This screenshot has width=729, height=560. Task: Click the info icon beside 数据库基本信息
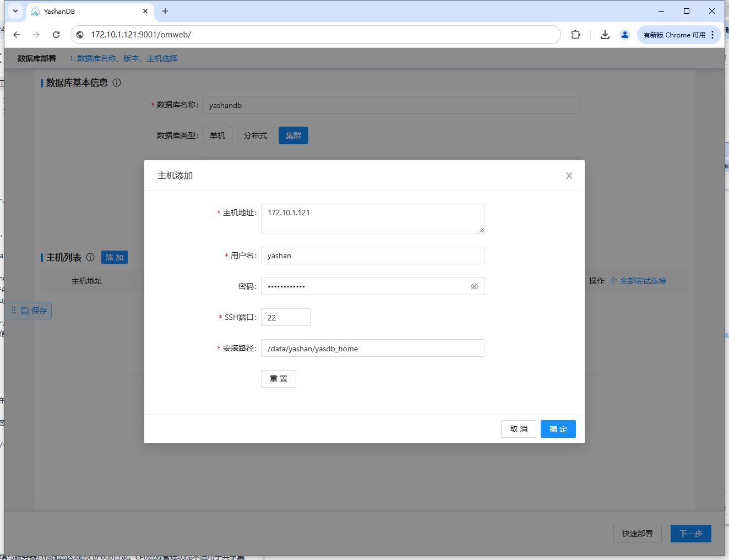pos(117,83)
